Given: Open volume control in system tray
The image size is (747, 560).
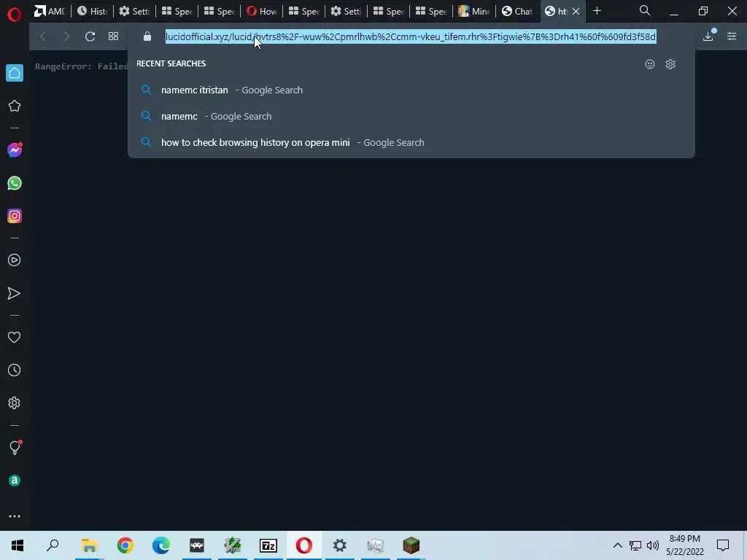Looking at the screenshot, I should 653,545.
